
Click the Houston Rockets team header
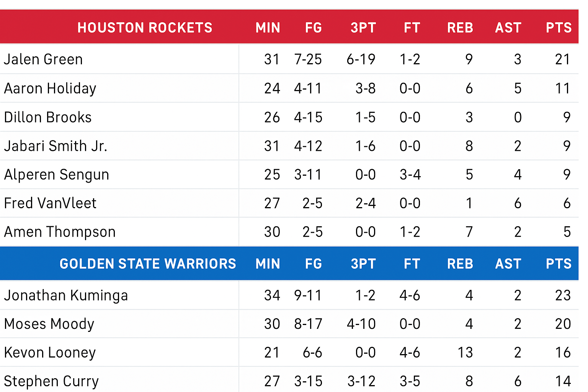click(x=145, y=28)
